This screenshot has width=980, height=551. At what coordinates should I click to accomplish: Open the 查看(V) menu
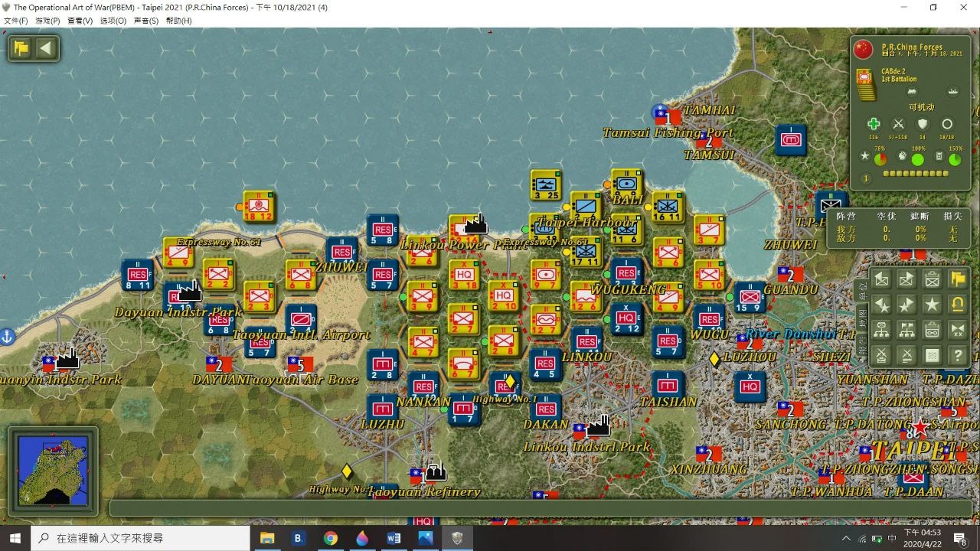click(x=80, y=21)
